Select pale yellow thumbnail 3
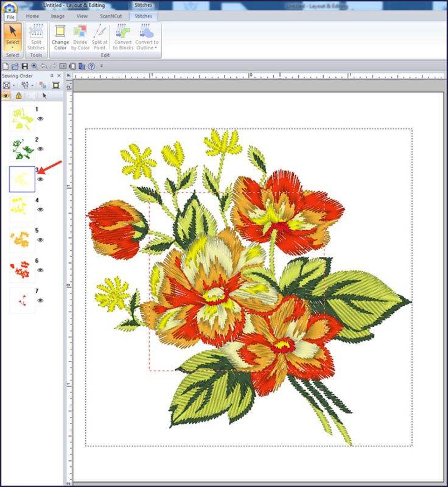Screen dimensions: 448x487 coord(22,179)
